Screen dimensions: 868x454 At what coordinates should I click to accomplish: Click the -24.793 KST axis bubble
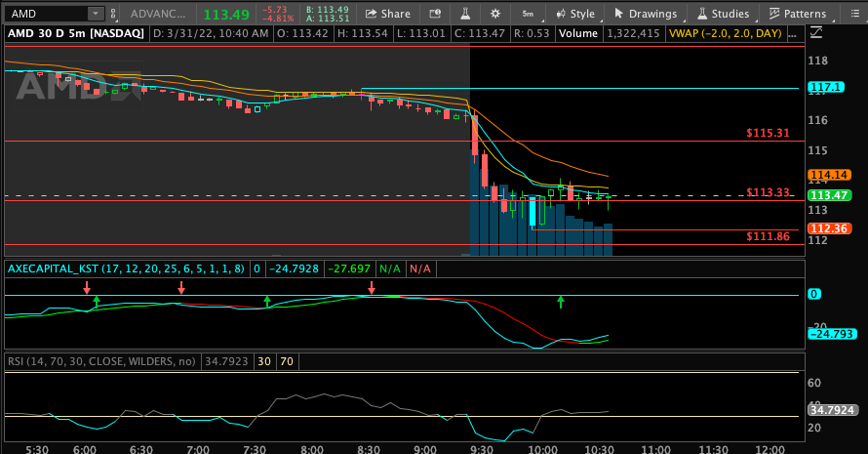click(x=832, y=334)
